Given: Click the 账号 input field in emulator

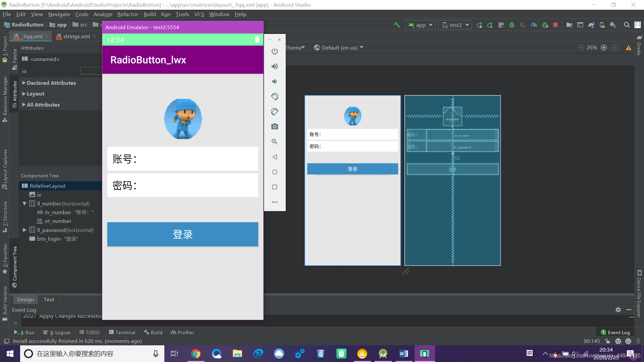Looking at the screenshot, I should (x=183, y=159).
